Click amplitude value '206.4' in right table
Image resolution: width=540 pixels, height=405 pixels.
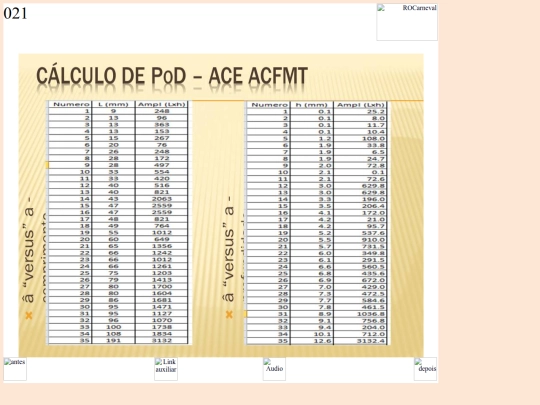tap(373, 206)
